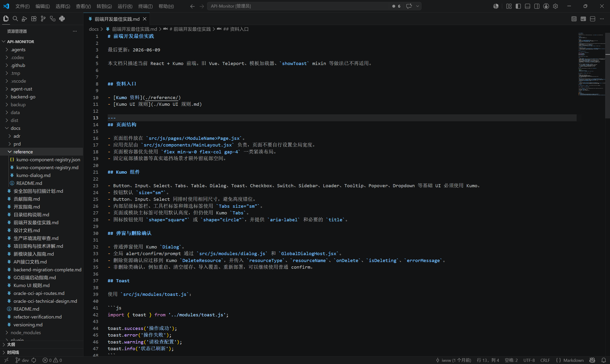Click the iwvw blame info in the status bar
Viewport: 610px width, 364px height.
tap(453, 360)
